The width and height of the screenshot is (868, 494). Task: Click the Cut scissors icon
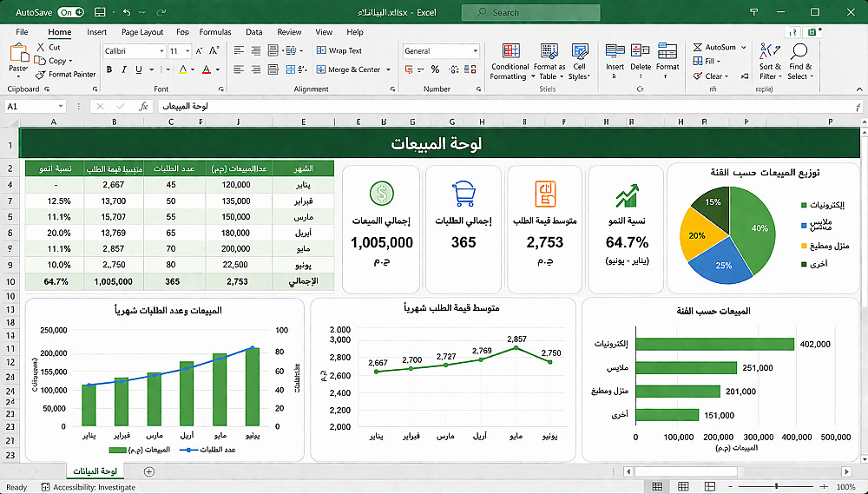click(x=40, y=48)
